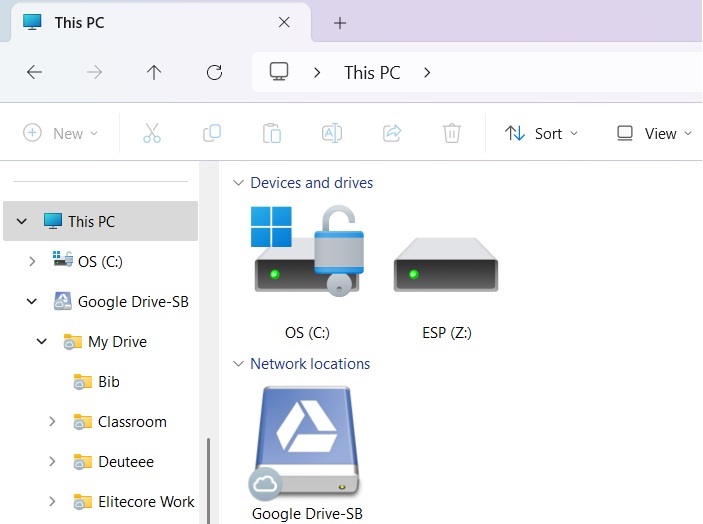Close the This PC tab
Viewport: 703px width, 524px height.
(284, 22)
